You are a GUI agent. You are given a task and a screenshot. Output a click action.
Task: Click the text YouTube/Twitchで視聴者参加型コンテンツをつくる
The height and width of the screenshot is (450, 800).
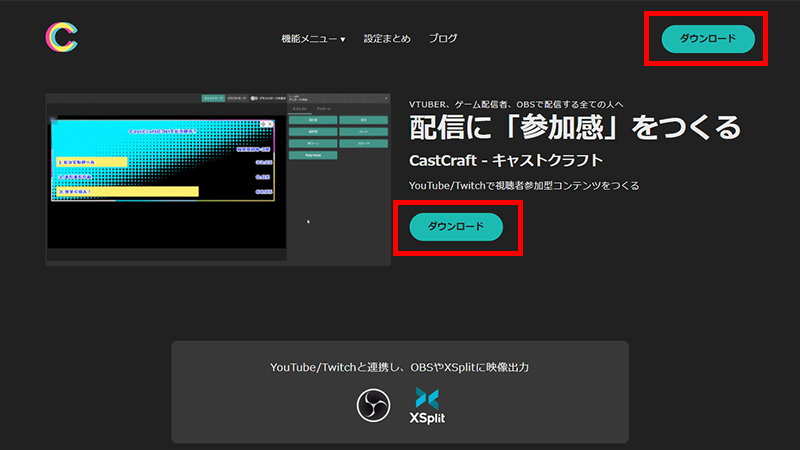click(524, 186)
